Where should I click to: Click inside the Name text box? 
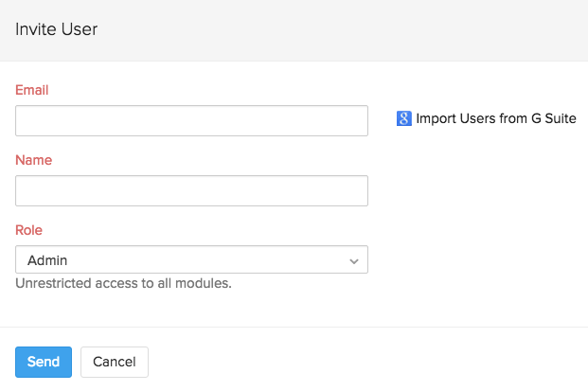pyautogui.click(x=191, y=190)
